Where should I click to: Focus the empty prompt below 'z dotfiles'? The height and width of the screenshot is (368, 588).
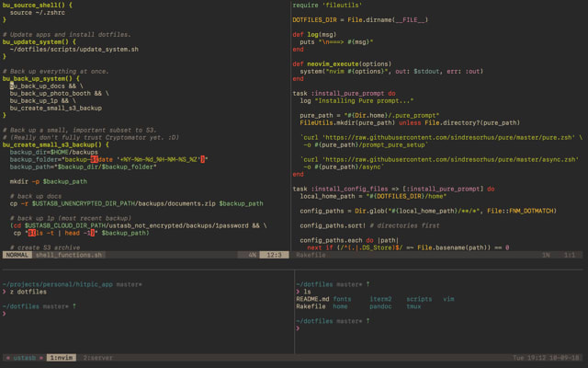pos(5,314)
